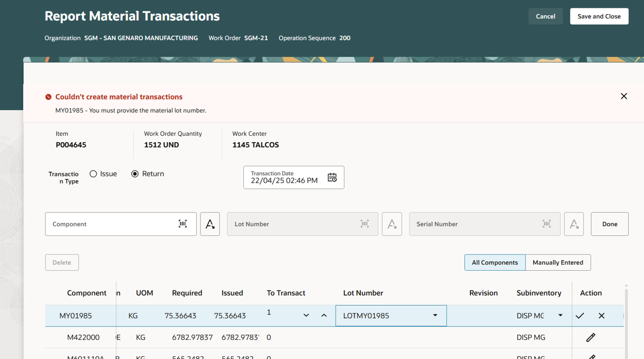Click the barcode scan icon in Component field
Viewport: 644px width, 359px height.
click(182, 224)
